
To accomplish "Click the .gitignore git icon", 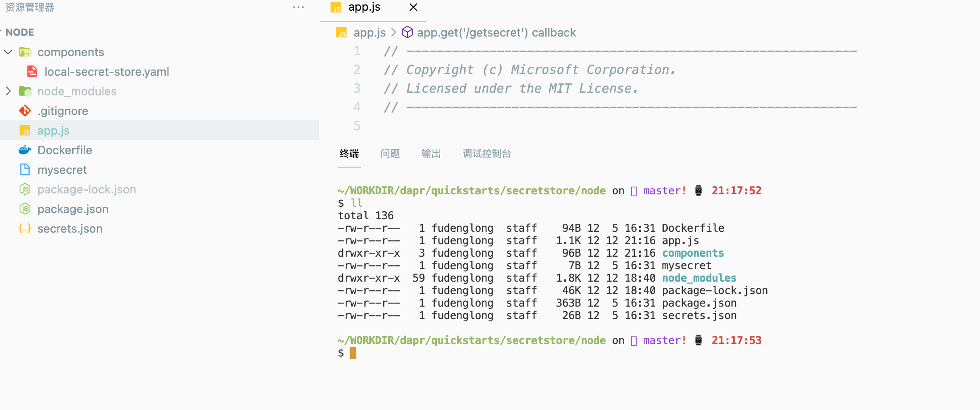I will tap(25, 111).
